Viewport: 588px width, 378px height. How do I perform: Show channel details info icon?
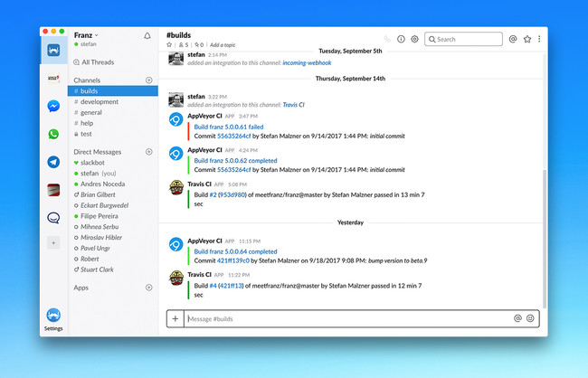pos(401,39)
